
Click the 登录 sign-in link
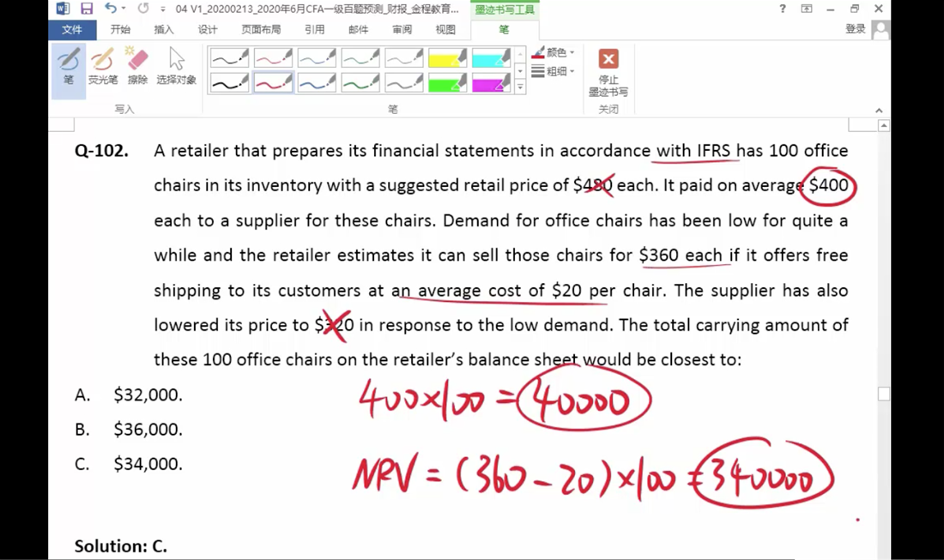click(x=855, y=29)
